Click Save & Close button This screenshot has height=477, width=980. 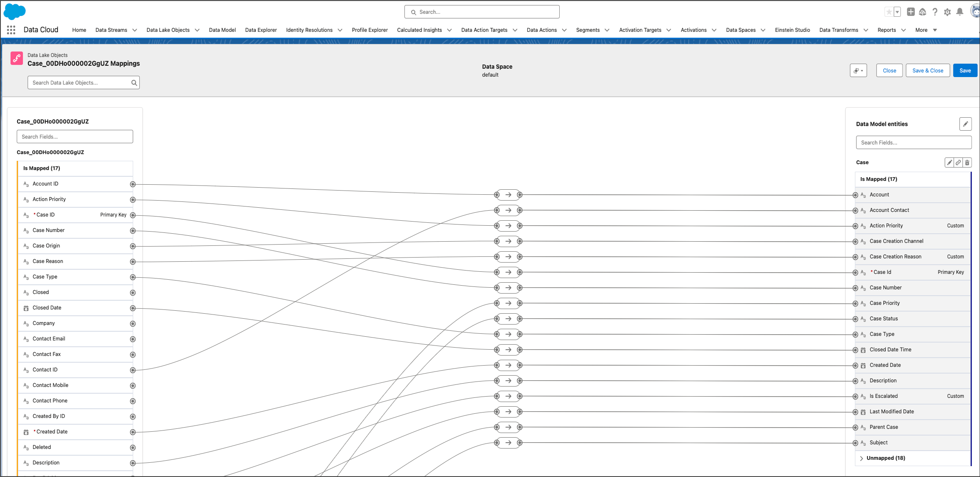coord(928,70)
